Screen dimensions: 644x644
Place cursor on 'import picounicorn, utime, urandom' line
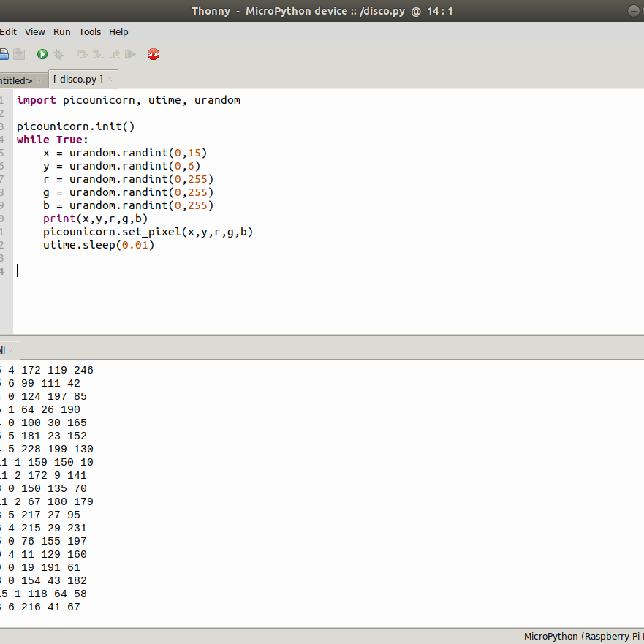pos(129,100)
